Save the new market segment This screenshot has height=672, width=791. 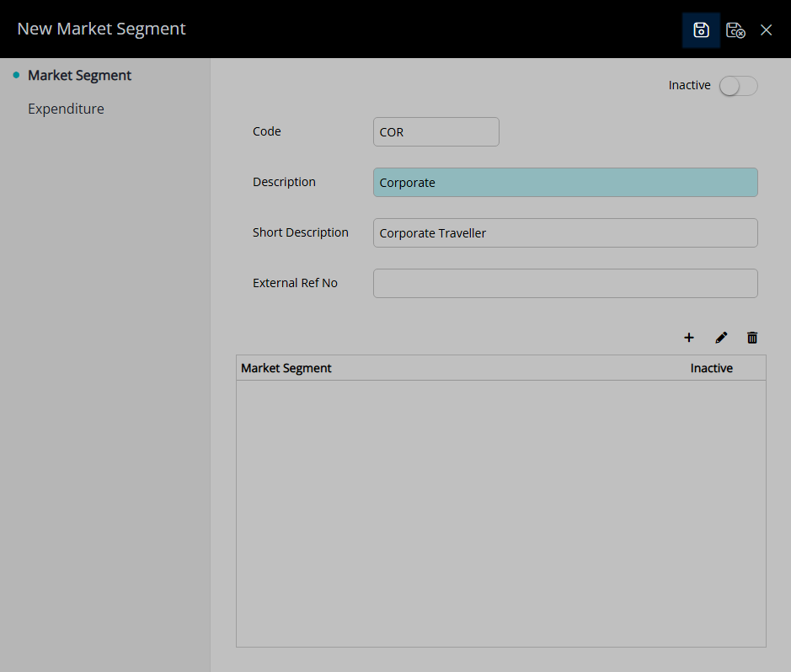click(701, 30)
